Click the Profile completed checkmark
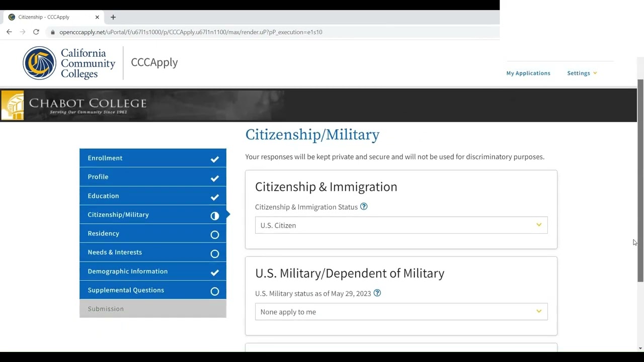The height and width of the screenshot is (362, 644). click(215, 178)
